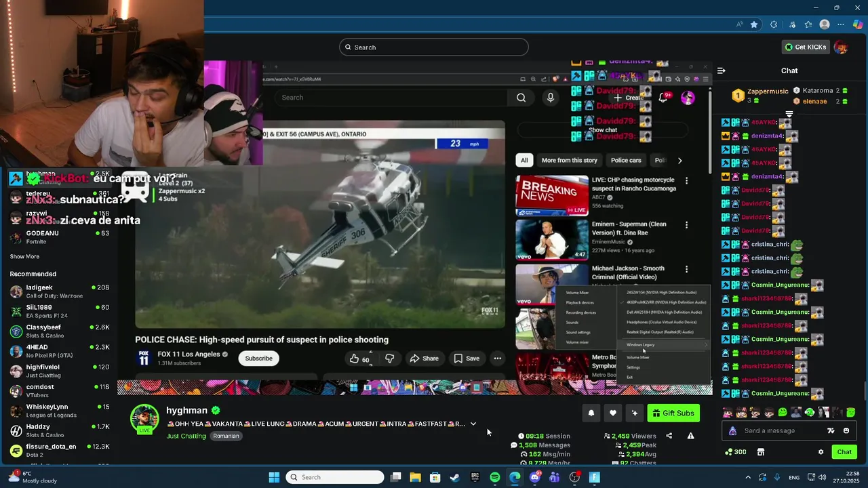Open Discord from taskbar
The width and height of the screenshot is (868, 488).
click(535, 477)
